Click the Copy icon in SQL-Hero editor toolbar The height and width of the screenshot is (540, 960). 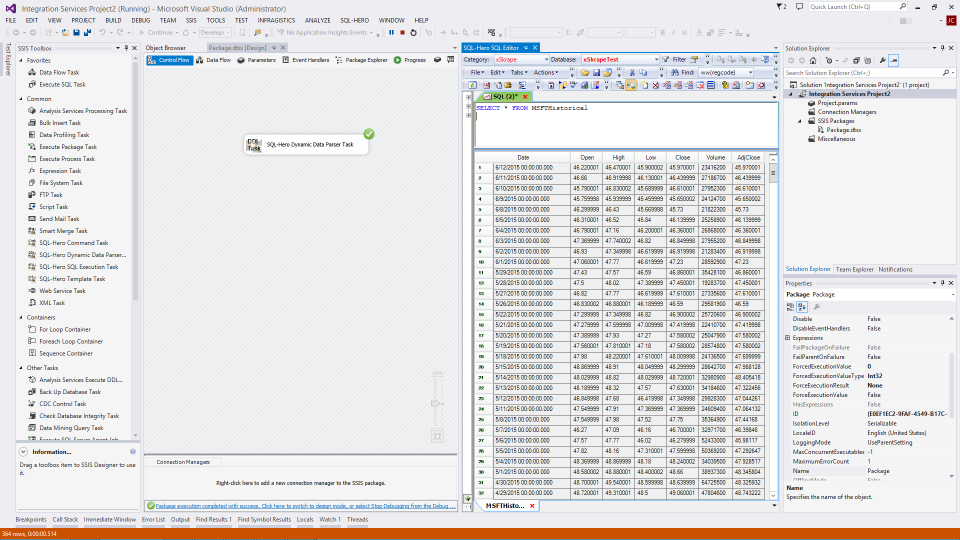[x=643, y=72]
